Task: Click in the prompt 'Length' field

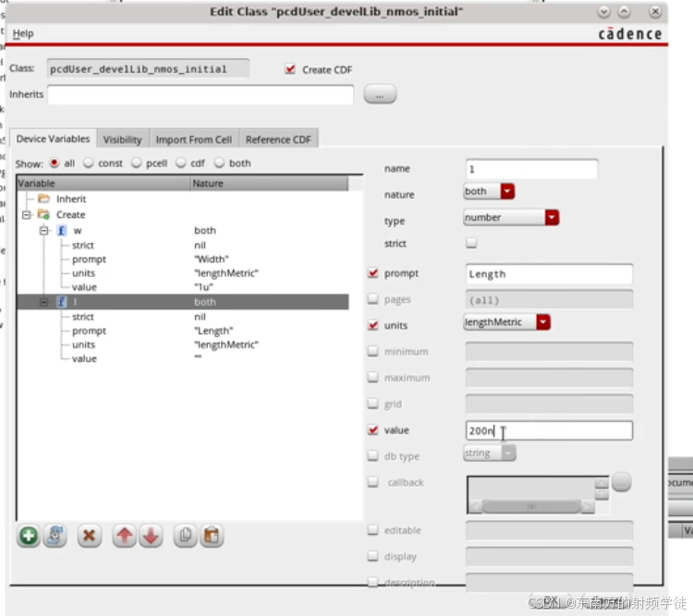Action: (x=549, y=274)
